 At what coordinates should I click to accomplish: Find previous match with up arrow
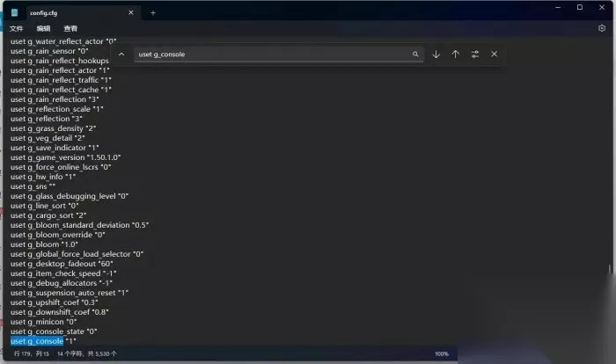(455, 55)
